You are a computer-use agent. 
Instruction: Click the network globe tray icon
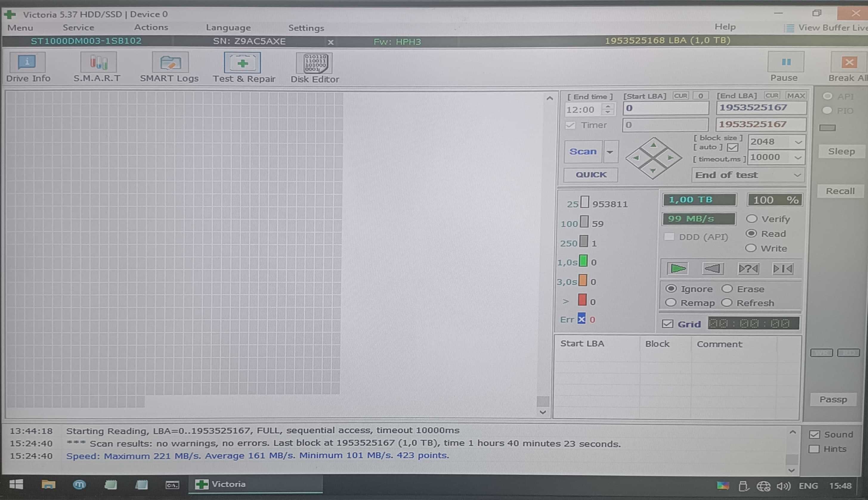tap(763, 486)
